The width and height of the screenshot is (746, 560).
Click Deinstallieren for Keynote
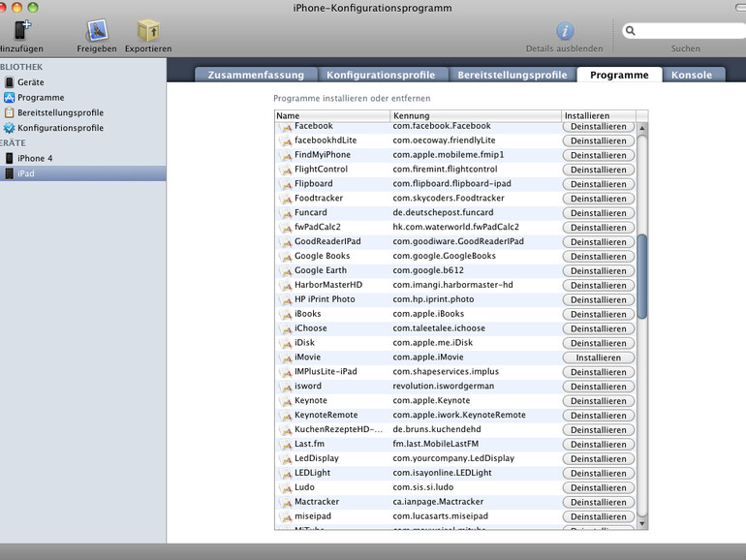599,401
